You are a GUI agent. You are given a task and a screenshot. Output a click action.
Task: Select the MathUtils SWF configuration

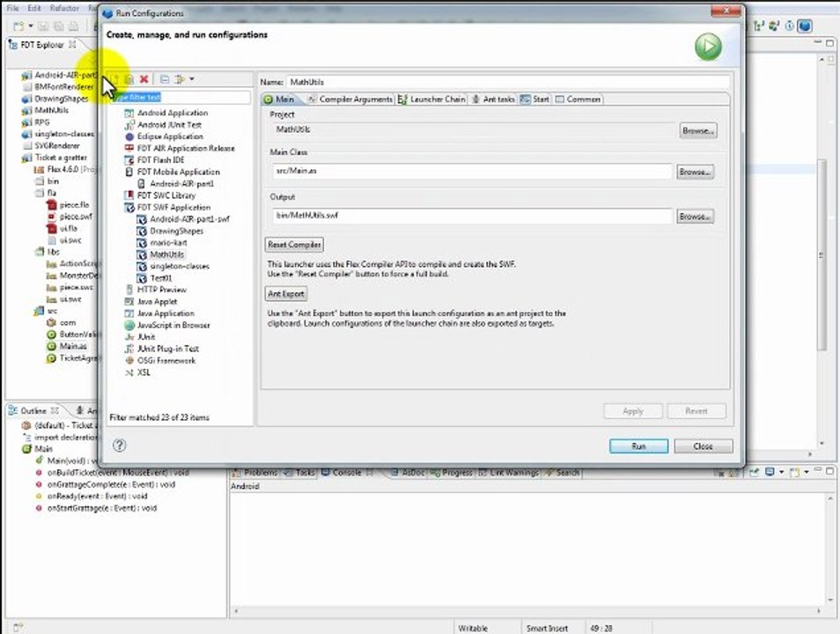(166, 254)
